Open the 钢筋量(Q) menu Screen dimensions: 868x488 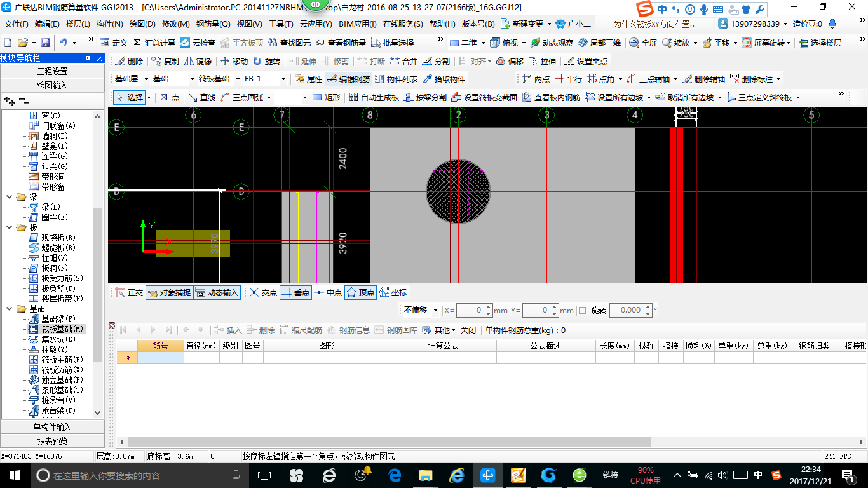click(x=213, y=24)
